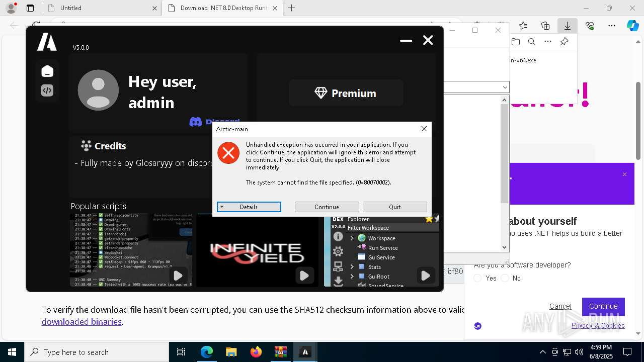Open a new browser tab
The height and width of the screenshot is (362, 644).
[x=292, y=8]
